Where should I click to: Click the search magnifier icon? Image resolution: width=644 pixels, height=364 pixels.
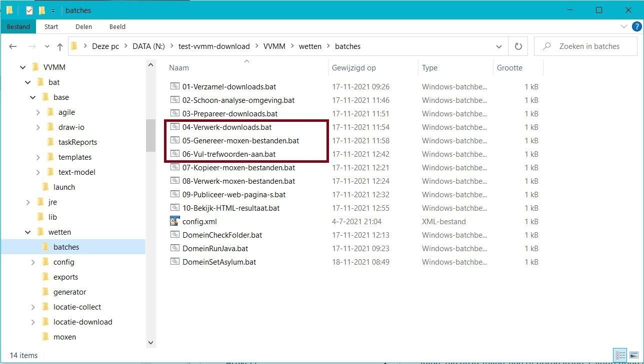(546, 46)
